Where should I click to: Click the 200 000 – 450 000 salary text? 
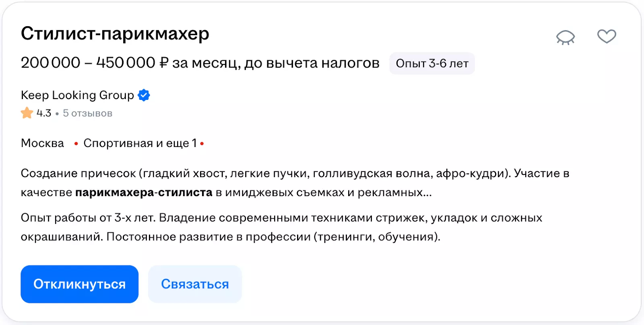tap(88, 63)
